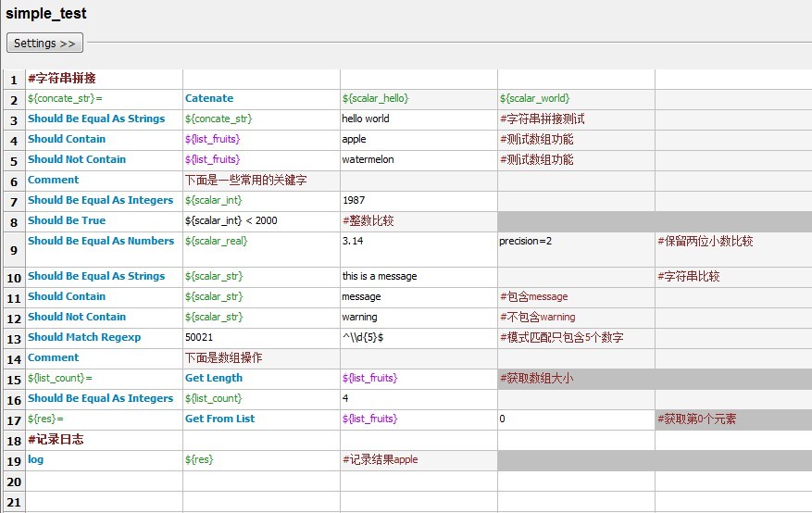The width and height of the screenshot is (812, 513).
Task: Click the '#整数比较' comment cell
Action: click(418, 221)
